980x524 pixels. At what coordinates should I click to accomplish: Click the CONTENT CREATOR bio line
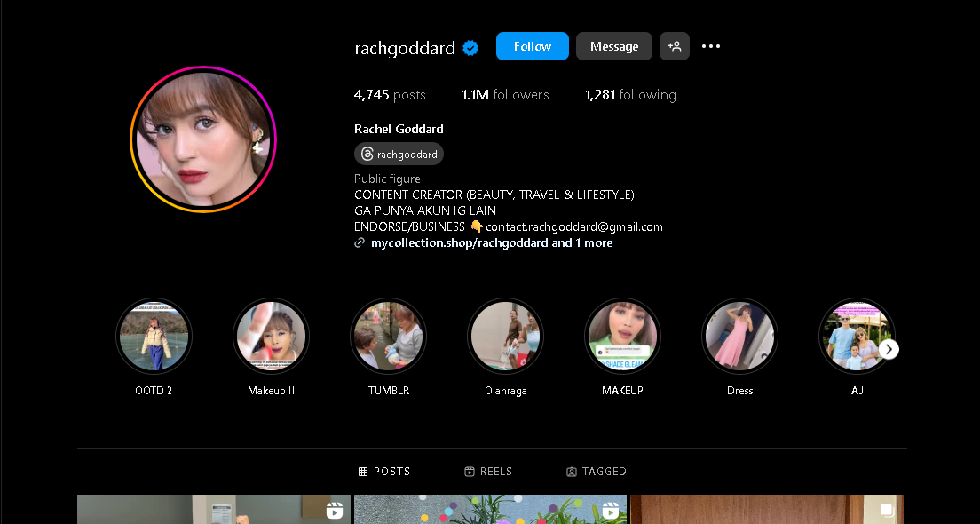[x=494, y=195]
